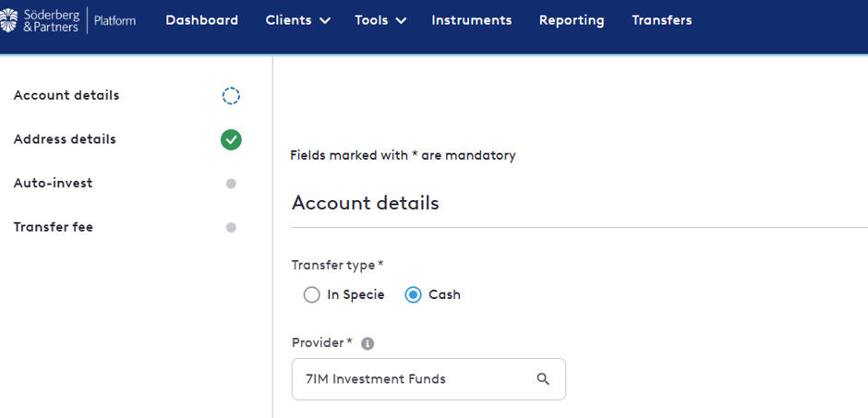Select the In Specie radio button

[312, 294]
